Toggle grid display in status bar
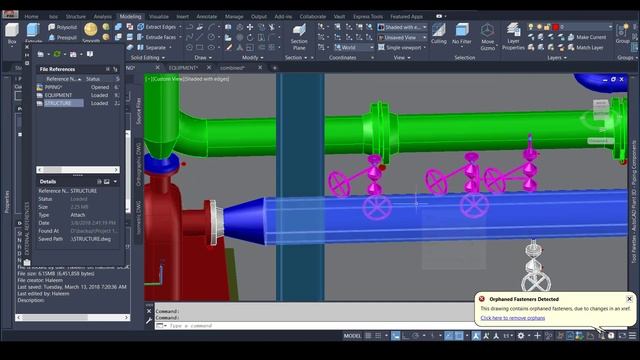 point(368,336)
